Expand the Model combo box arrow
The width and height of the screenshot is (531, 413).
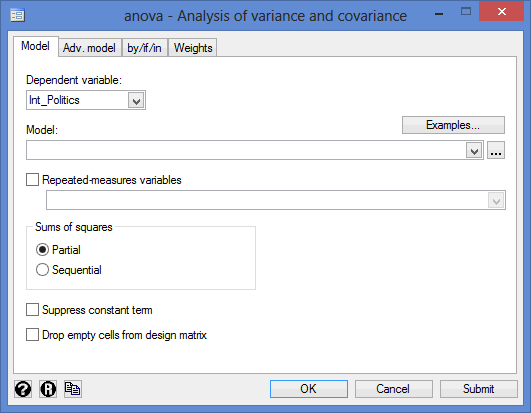tap(474, 151)
